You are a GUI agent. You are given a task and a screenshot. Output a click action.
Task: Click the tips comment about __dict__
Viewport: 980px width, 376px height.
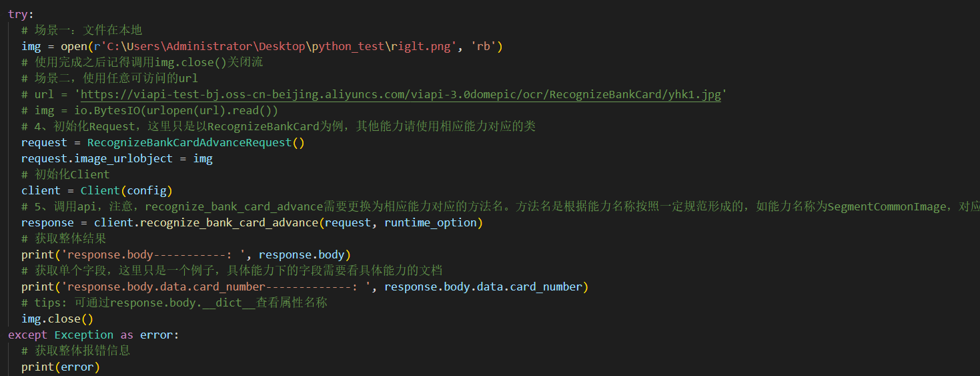(x=174, y=303)
